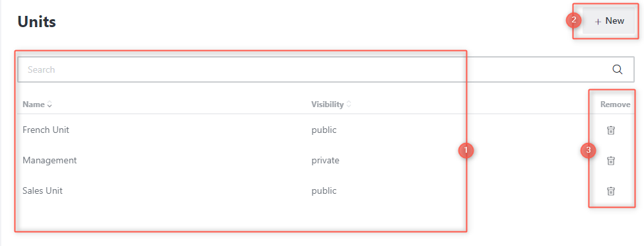Click red annotation badge number 3
This screenshot has height=246, width=644.
coord(588,151)
